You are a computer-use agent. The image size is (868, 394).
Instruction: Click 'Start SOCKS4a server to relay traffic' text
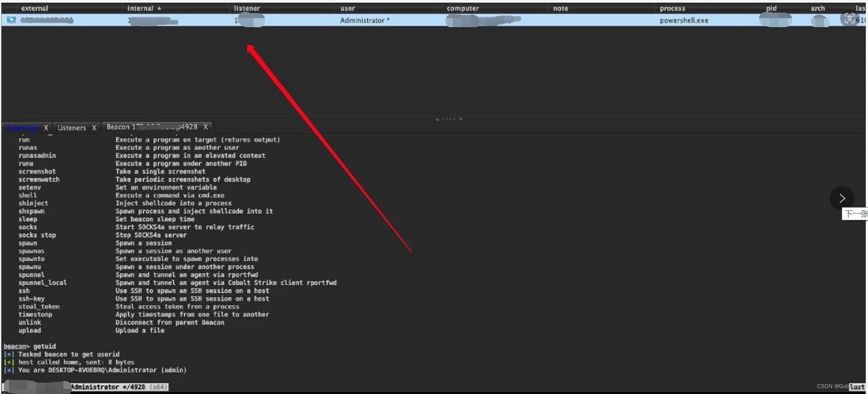(185, 227)
